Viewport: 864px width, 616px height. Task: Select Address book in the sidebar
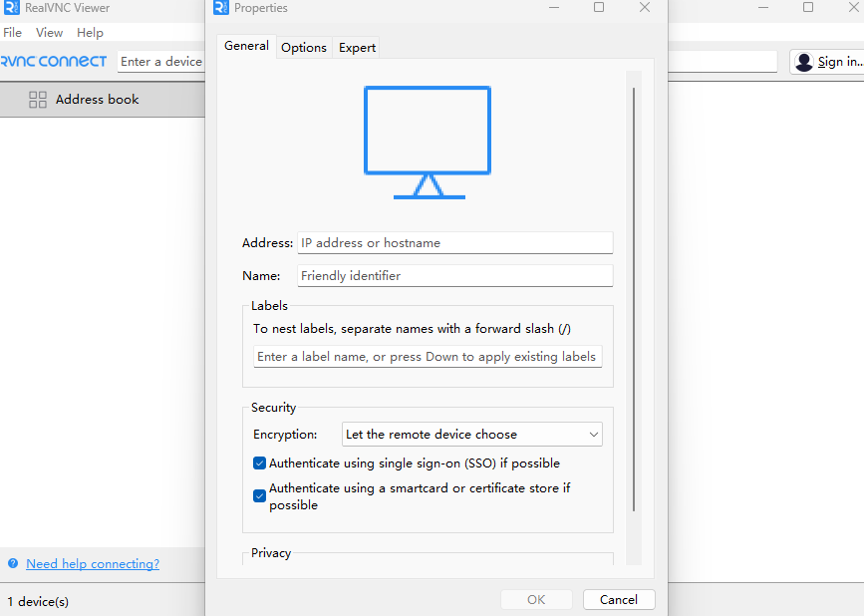coord(103,100)
